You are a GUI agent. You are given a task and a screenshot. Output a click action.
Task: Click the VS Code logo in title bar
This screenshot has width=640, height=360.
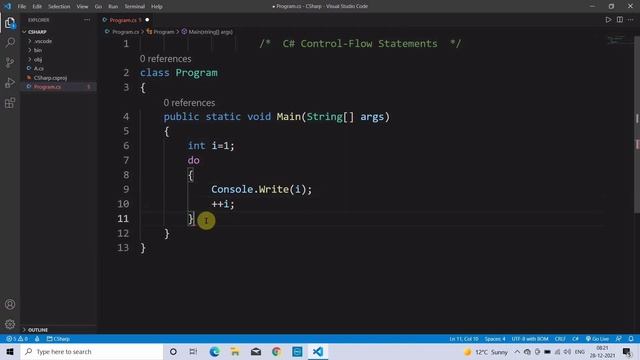pyautogui.click(x=7, y=6)
